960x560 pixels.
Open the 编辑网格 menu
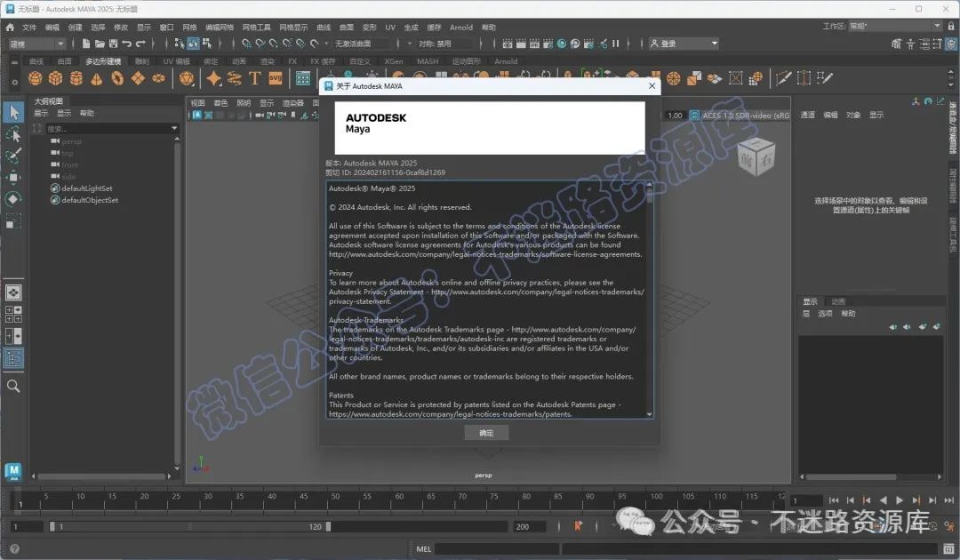pyautogui.click(x=220, y=27)
